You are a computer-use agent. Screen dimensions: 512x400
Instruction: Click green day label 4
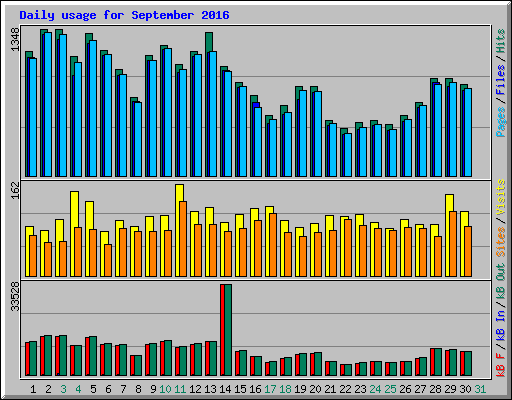tap(78, 389)
